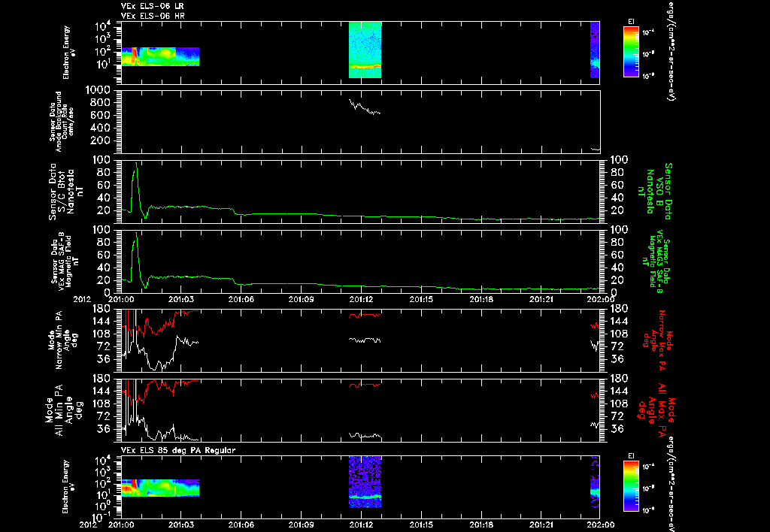Click the bottom spectrogram data block near 201:12
770x532 pixels.
[x=365, y=482]
